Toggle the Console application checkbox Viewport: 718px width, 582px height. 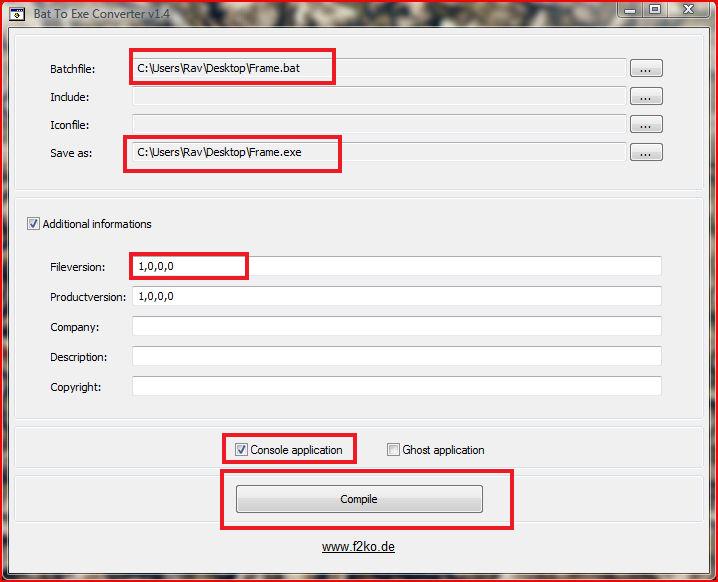[241, 450]
